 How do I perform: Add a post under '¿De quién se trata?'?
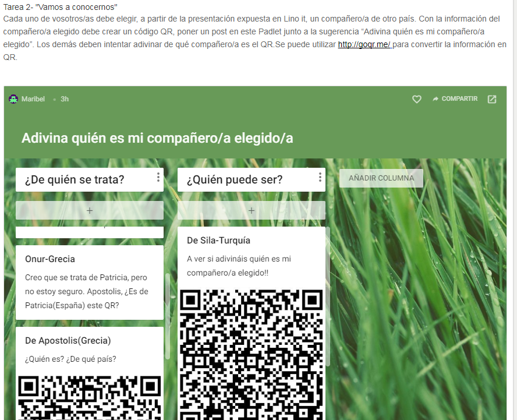(x=90, y=210)
